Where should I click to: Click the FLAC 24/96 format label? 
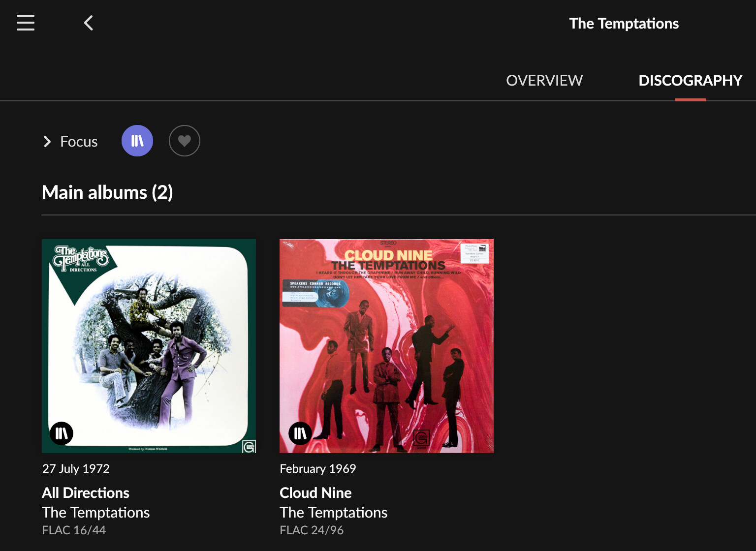(312, 530)
